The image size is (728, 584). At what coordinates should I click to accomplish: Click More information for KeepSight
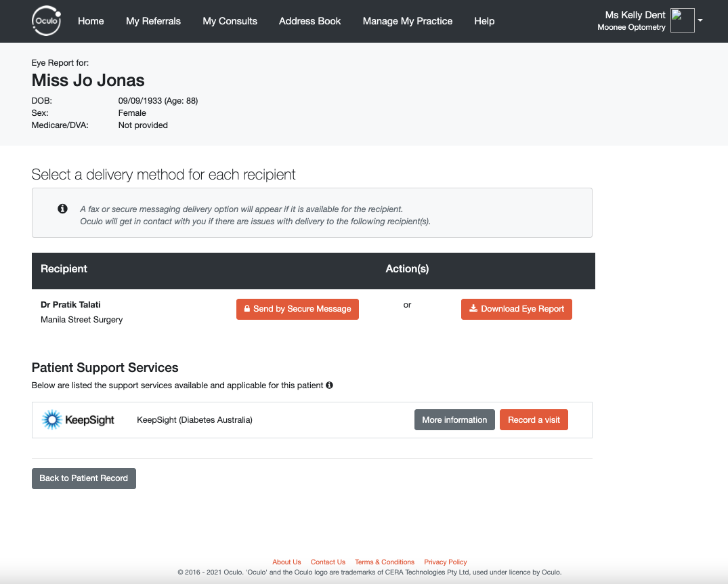(x=454, y=419)
